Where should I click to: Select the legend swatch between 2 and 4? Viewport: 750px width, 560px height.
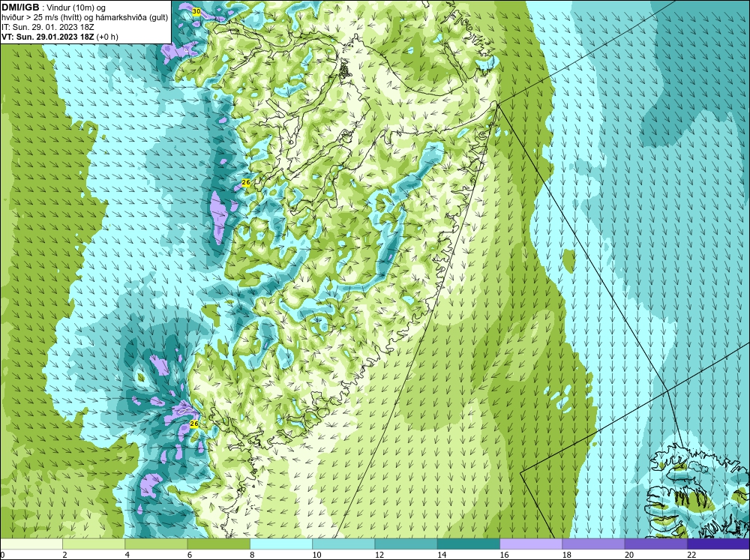tap(94, 544)
